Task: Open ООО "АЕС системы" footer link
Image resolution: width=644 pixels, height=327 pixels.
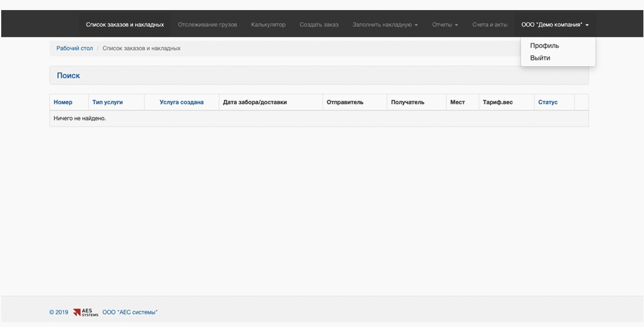Action: click(130, 312)
